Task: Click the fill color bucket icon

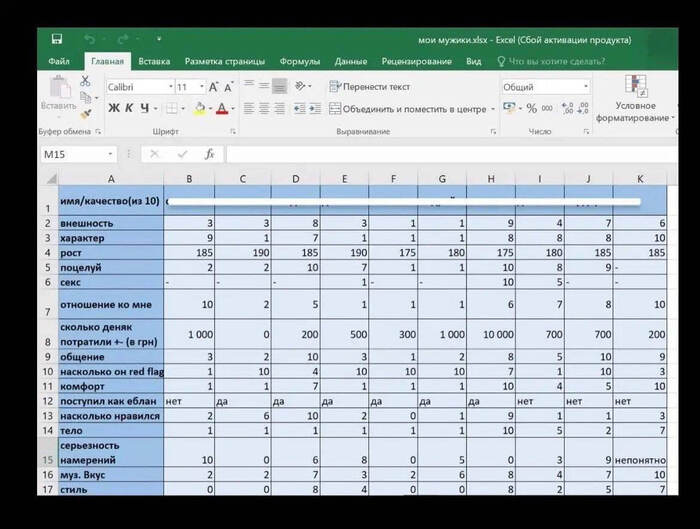Action: 199,108
